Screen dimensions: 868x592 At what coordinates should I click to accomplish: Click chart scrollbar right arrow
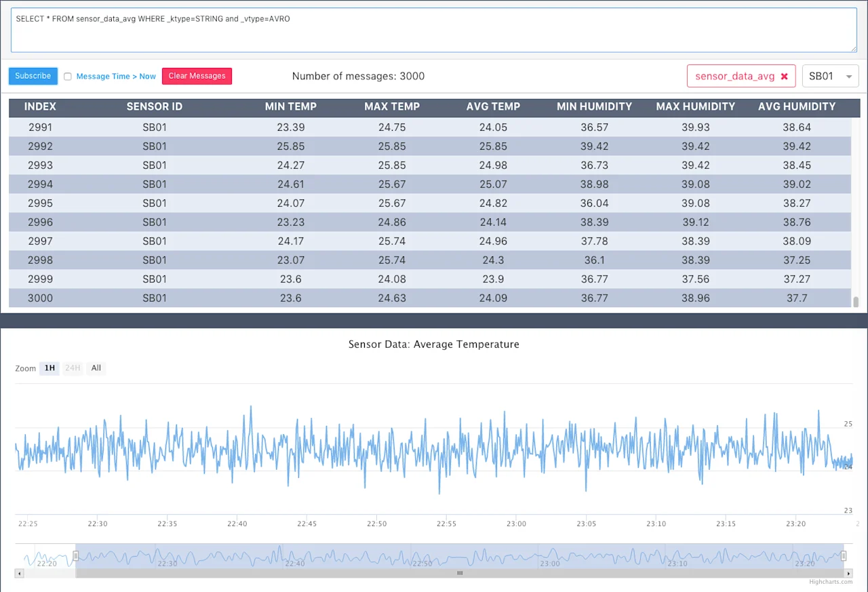tap(848, 574)
